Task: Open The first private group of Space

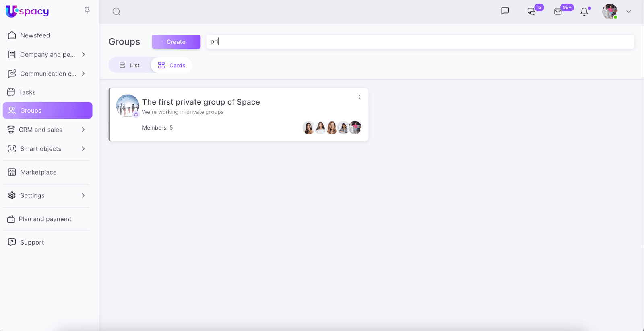Action: coord(201,102)
